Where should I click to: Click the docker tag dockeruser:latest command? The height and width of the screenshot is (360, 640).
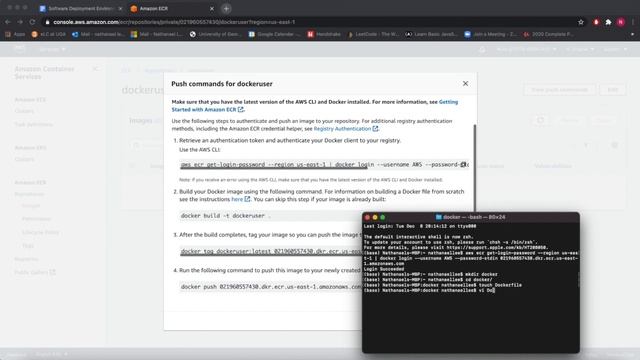pyautogui.click(x=271, y=251)
